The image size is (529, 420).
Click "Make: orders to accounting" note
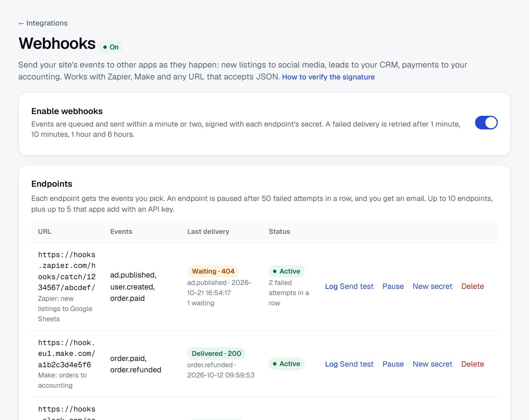pos(62,380)
